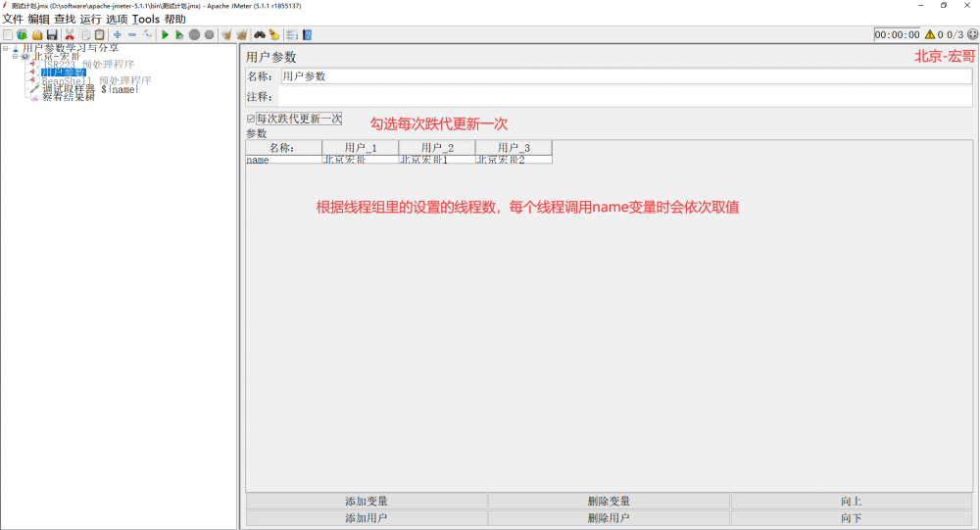
Task: Click the 删除变量 button
Action: pyautogui.click(x=609, y=502)
